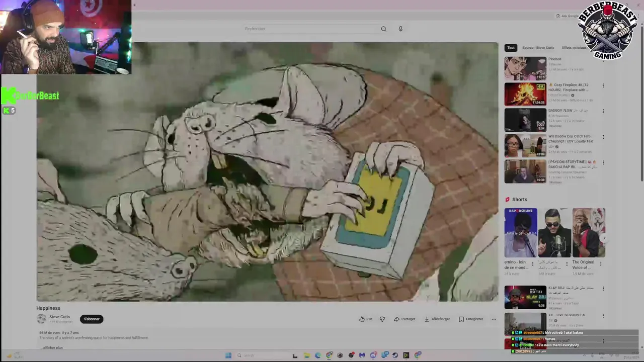Open options for LIVE SESSION 1.6 video
Image resolution: width=644 pixels, height=362 pixels.
click(603, 315)
